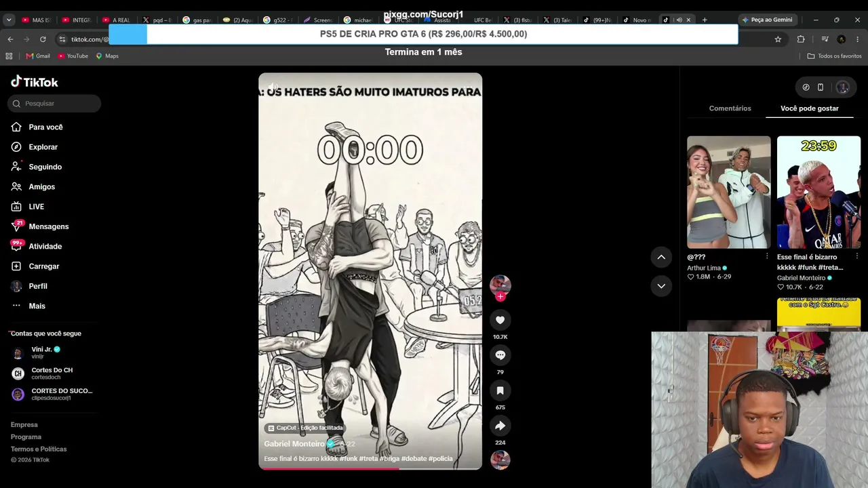
Task: Open comments with the speech bubble icon
Action: tap(500, 355)
